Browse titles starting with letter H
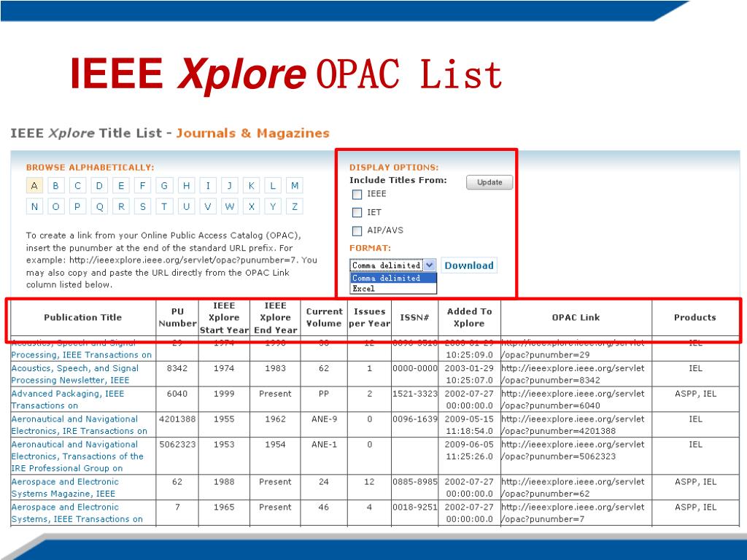The width and height of the screenshot is (747, 560). 186,186
